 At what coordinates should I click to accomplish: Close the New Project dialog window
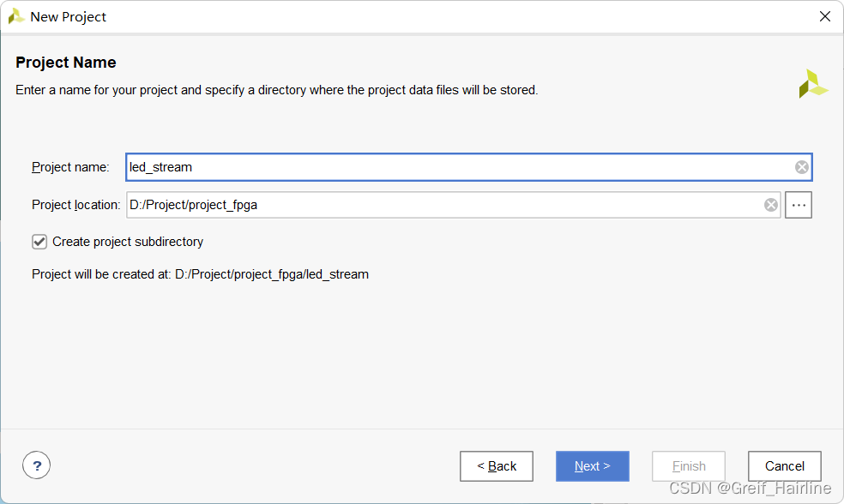(824, 16)
